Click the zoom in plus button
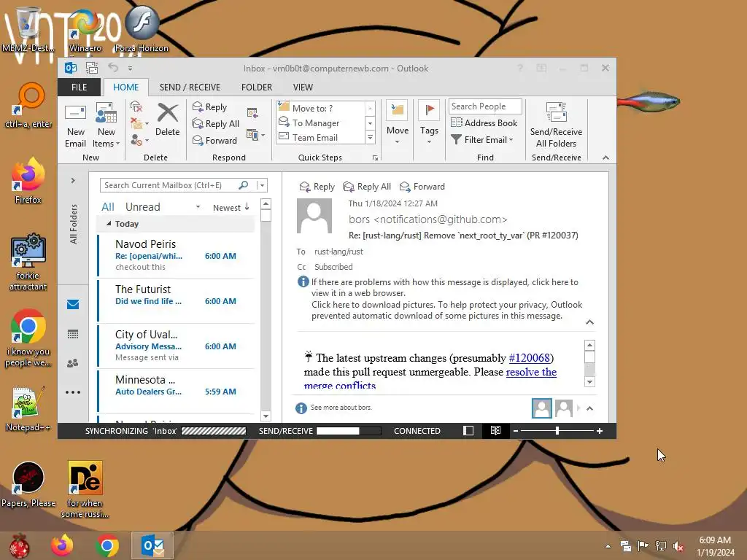The image size is (747, 560). click(600, 430)
